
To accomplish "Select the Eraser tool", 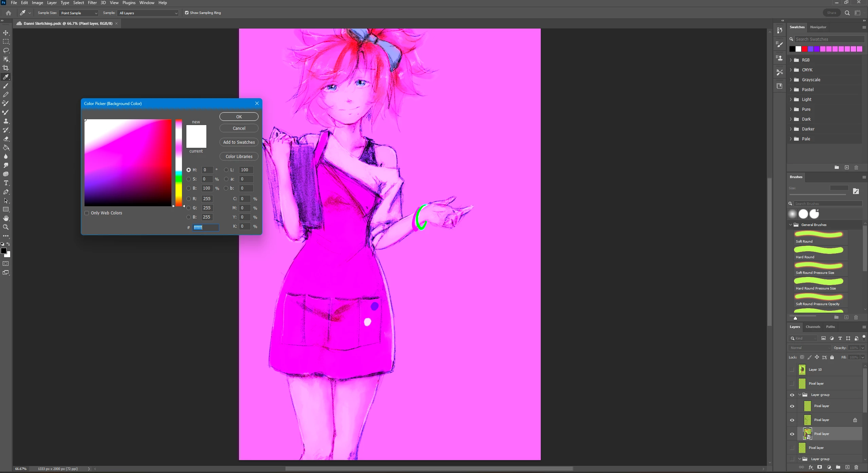I will click(6, 139).
